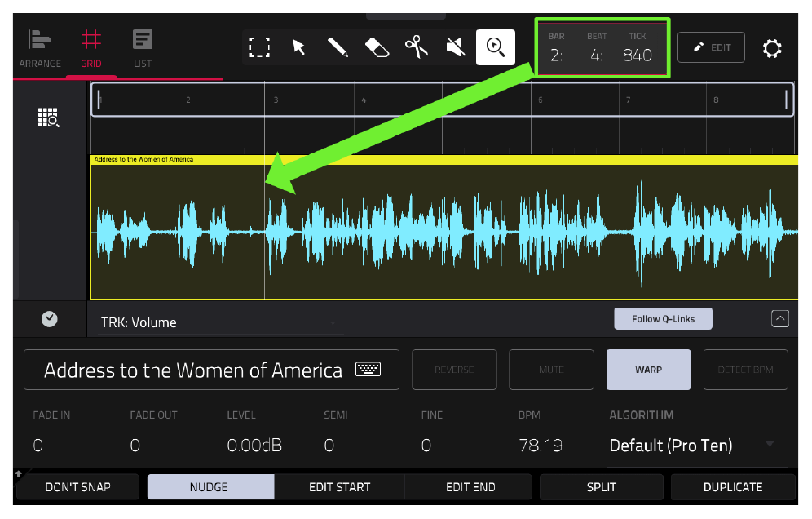The height and width of the screenshot is (519, 812).
Task: Click the LEVEL 0.00dB value
Action: point(254,446)
